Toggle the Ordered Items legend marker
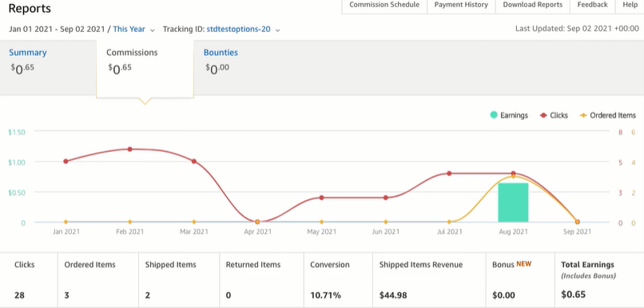The width and height of the screenshot is (644, 308). (x=582, y=115)
